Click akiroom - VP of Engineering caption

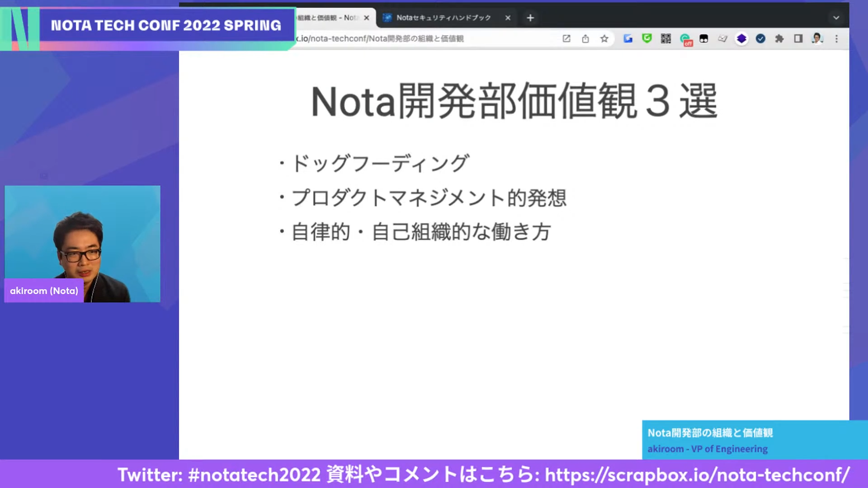click(708, 449)
